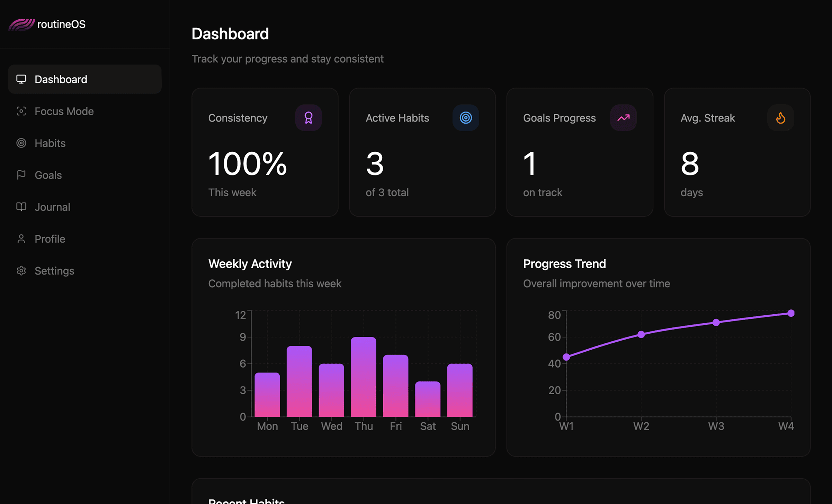Select the Thursday bar in Weekly Activity
Image resolution: width=832 pixels, height=504 pixels.
tap(363, 377)
